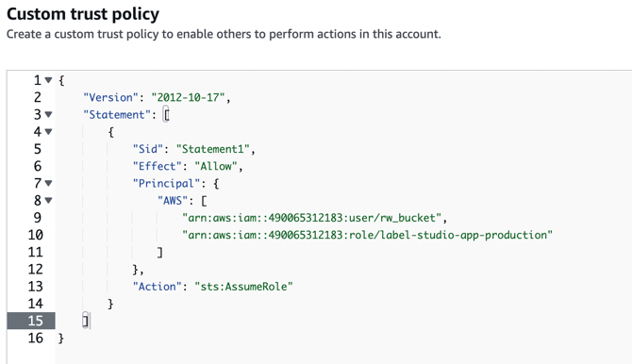Place cursor after opening bracket on line 3
This screenshot has width=632, height=364.
click(x=166, y=115)
